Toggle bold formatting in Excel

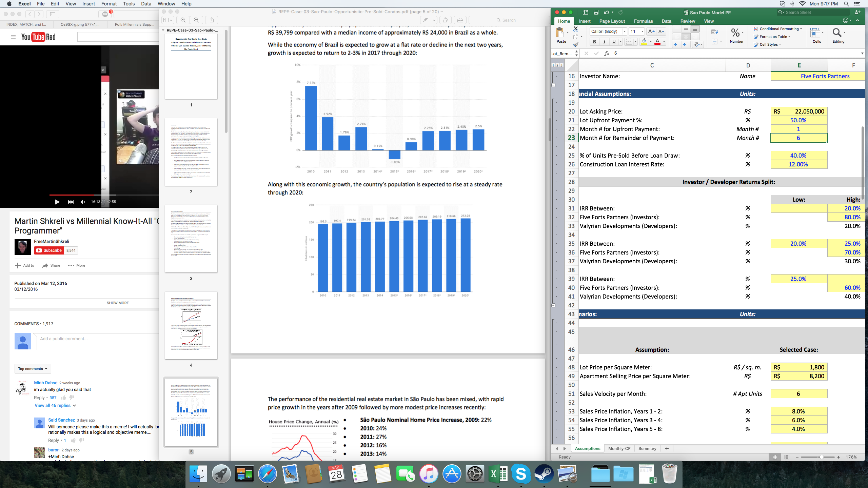pos(594,42)
